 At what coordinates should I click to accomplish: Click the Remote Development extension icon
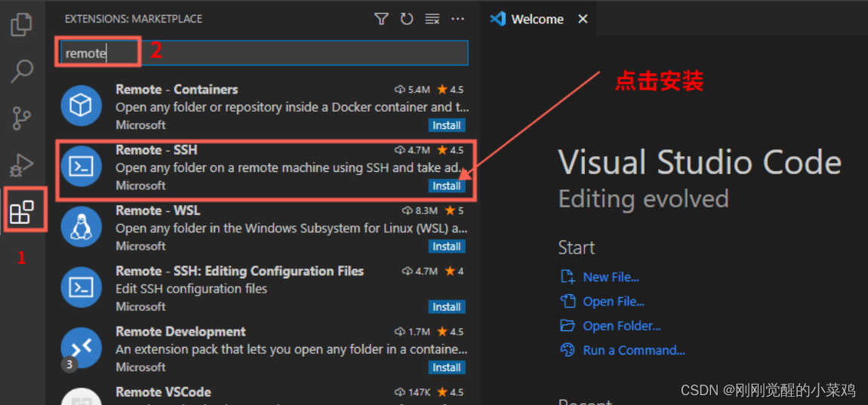(81, 348)
